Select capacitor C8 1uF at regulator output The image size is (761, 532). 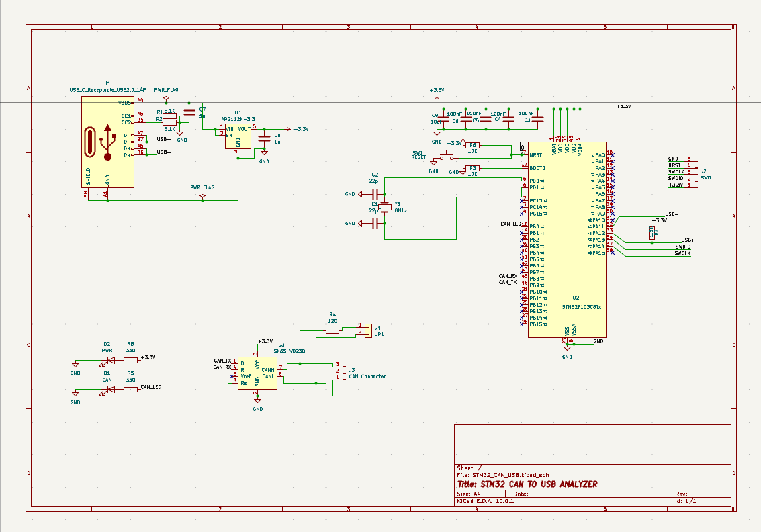264,138
